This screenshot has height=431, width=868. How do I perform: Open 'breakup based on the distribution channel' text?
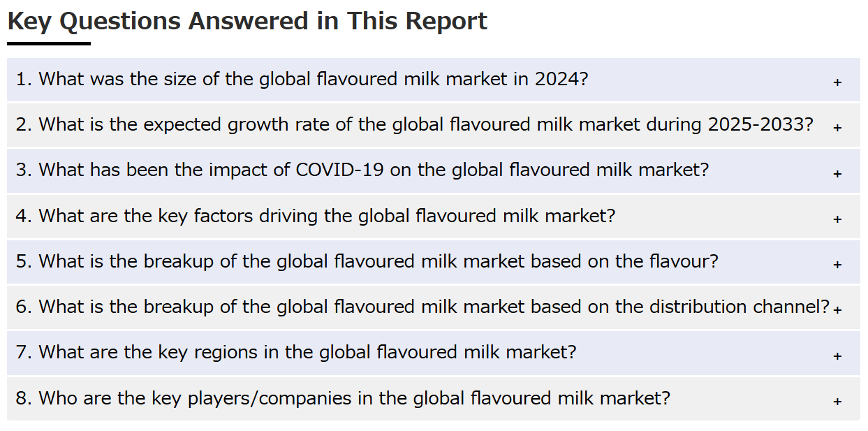(422, 307)
